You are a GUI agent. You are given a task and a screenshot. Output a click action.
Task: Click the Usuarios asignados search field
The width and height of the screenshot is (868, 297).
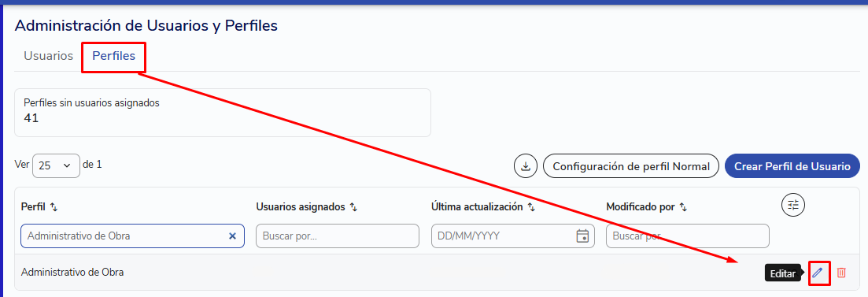337,236
